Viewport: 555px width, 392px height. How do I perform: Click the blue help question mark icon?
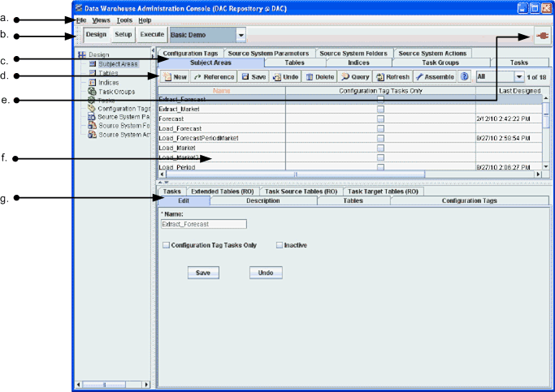[x=464, y=76]
